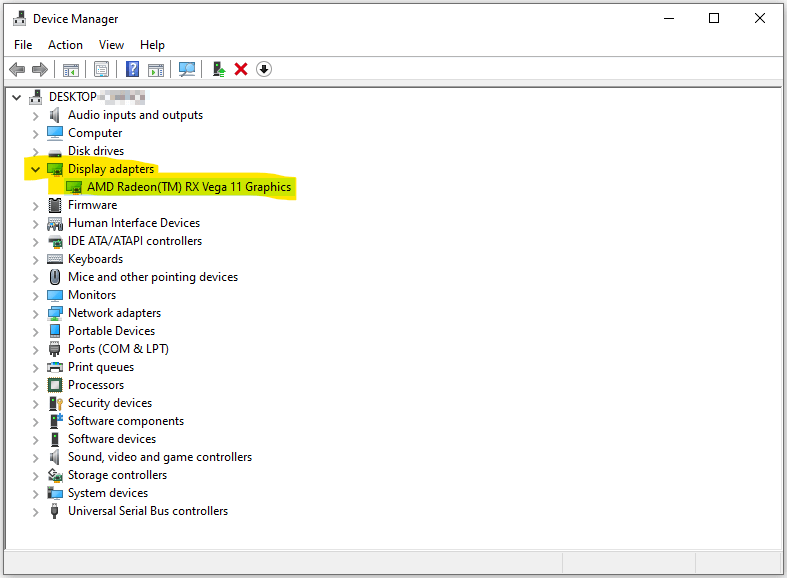Click the Print queues printer icon
The width and height of the screenshot is (787, 578).
(55, 367)
